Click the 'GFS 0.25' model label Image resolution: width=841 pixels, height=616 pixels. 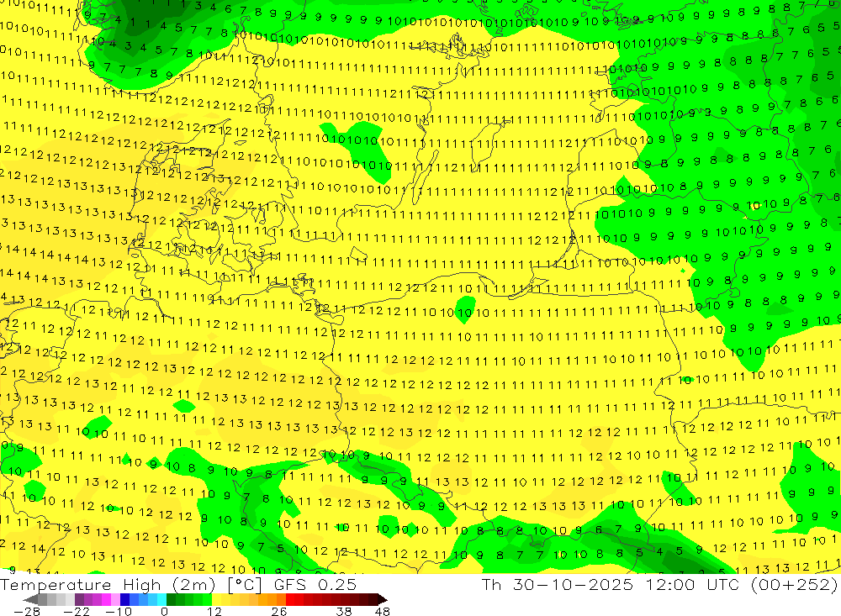pos(315,584)
